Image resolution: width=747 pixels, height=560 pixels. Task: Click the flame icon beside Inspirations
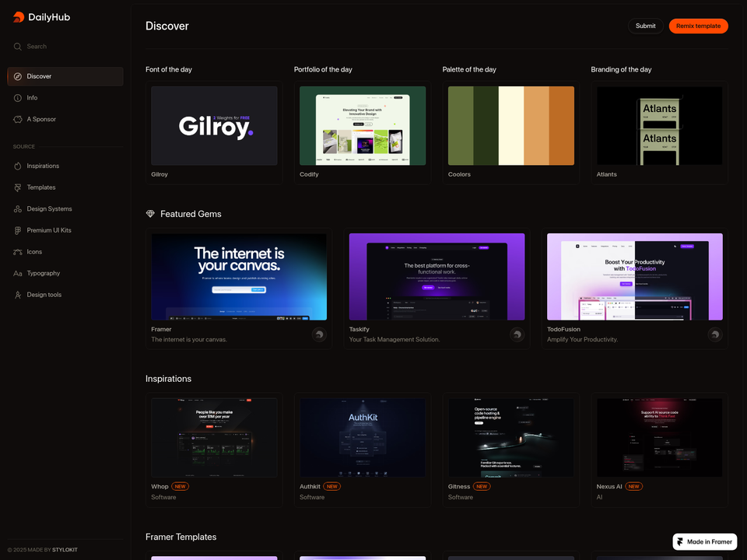pos(18,166)
